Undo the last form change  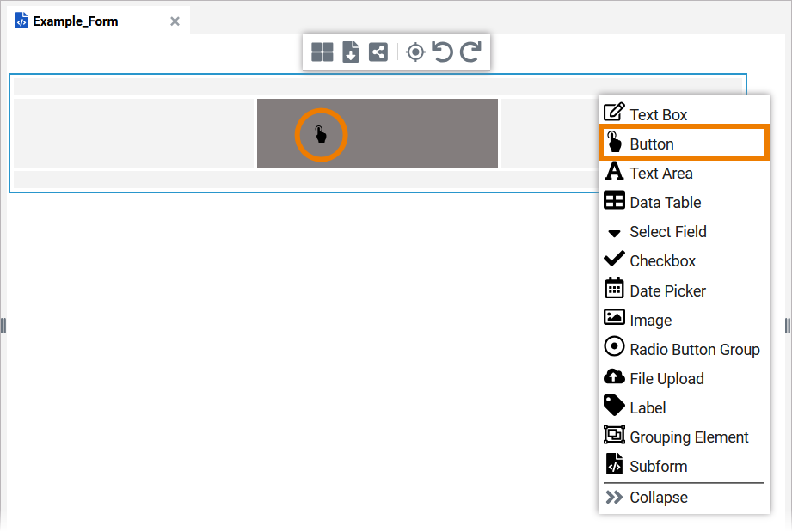(x=442, y=52)
